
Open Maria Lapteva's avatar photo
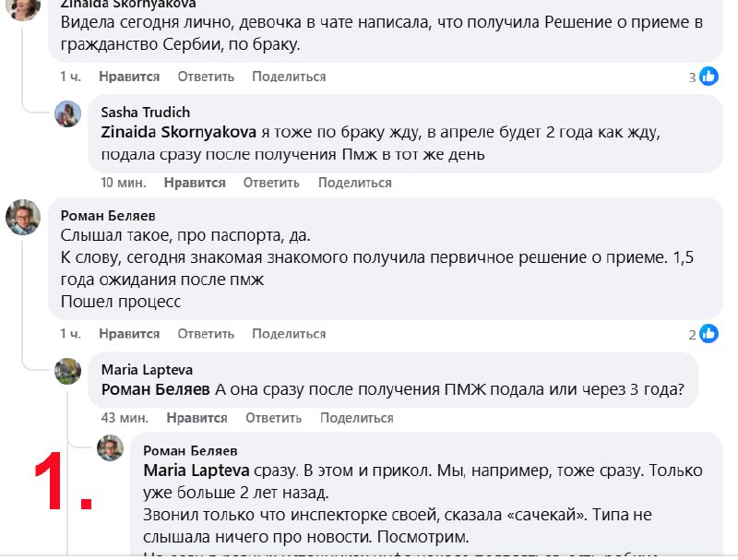[x=68, y=371]
